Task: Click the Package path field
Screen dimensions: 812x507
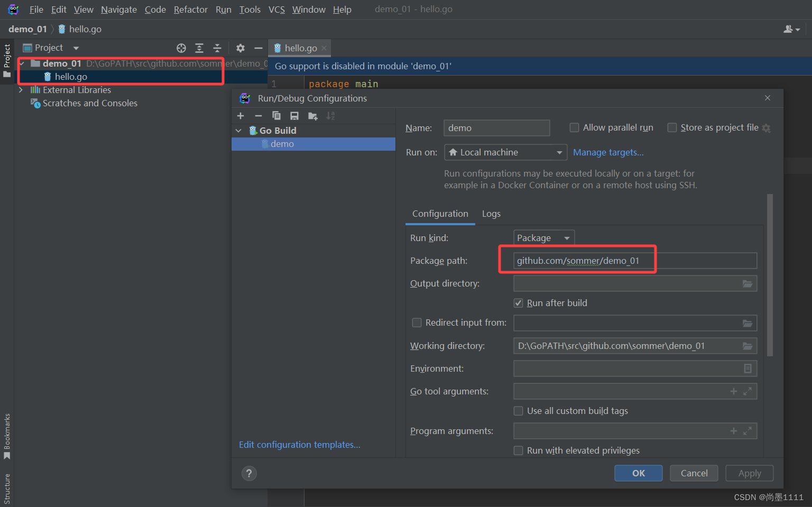Action: pyautogui.click(x=635, y=261)
